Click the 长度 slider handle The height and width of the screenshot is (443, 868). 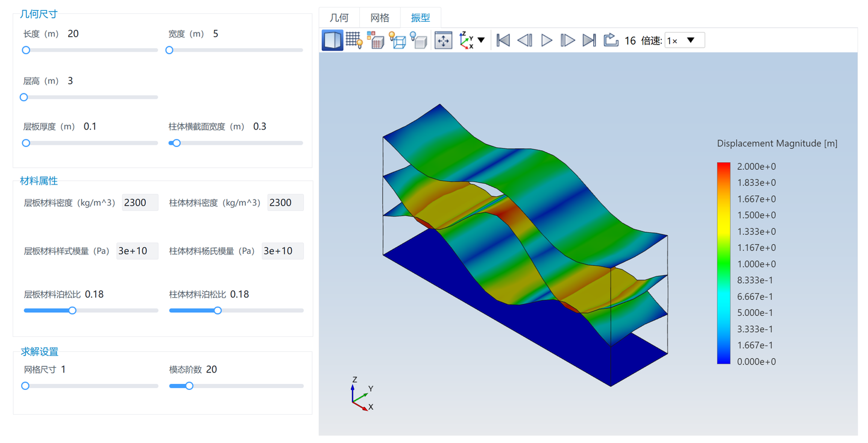pyautogui.click(x=26, y=51)
